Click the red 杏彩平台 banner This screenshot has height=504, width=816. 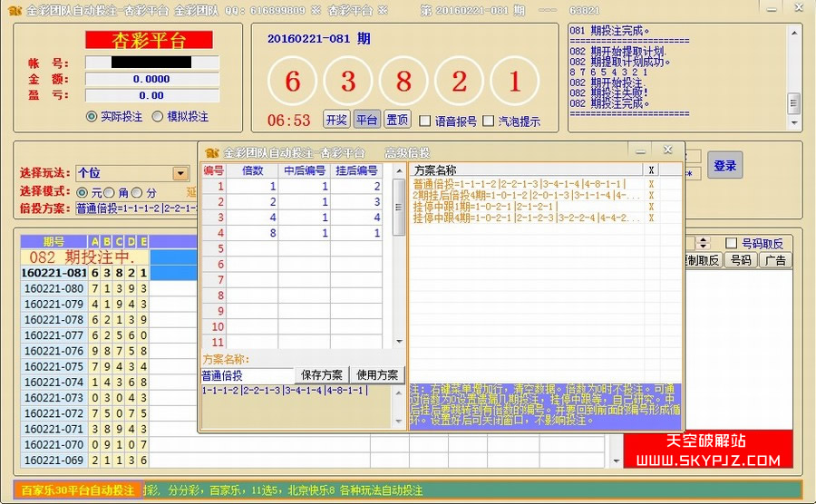coord(149,40)
